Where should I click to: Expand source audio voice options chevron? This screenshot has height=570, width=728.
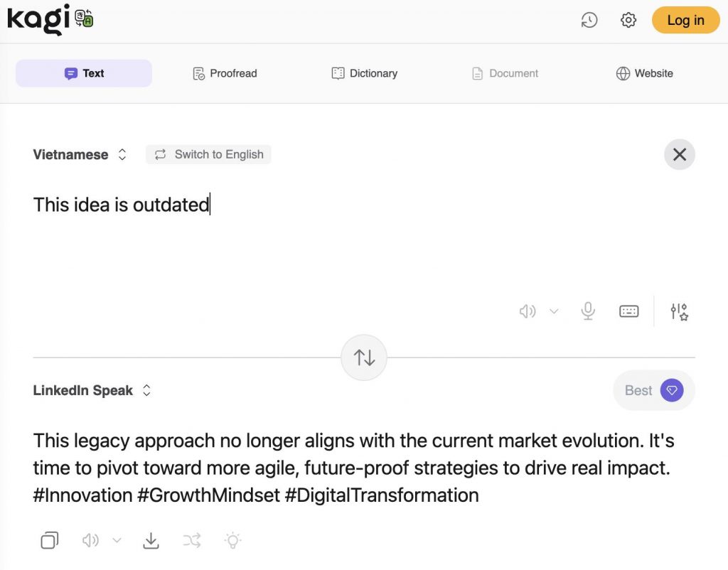coord(555,311)
